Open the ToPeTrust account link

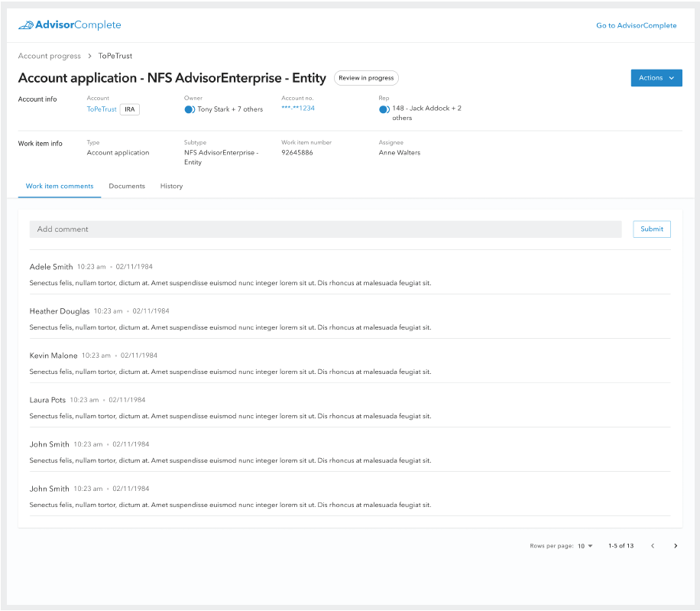(102, 109)
